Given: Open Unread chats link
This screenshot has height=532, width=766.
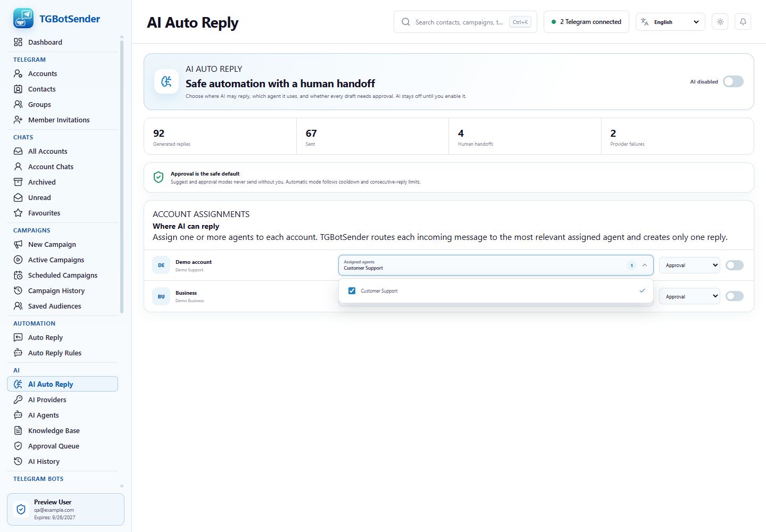Looking at the screenshot, I should [62, 197].
